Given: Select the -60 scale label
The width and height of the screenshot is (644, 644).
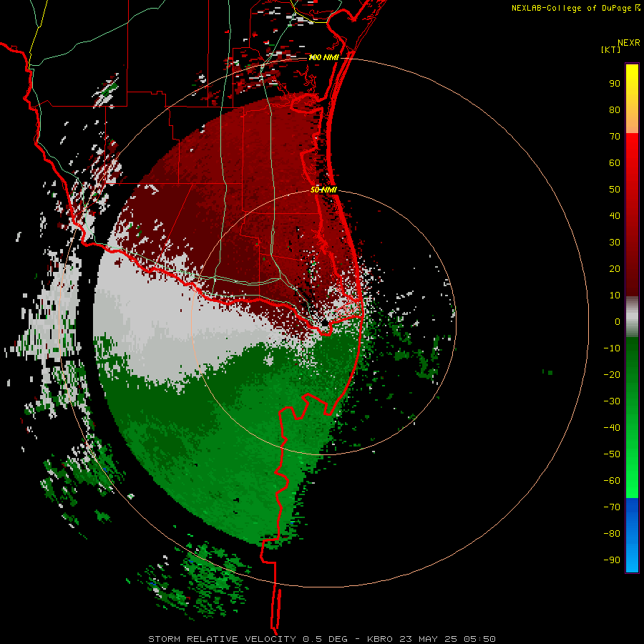Looking at the screenshot, I should point(612,481).
